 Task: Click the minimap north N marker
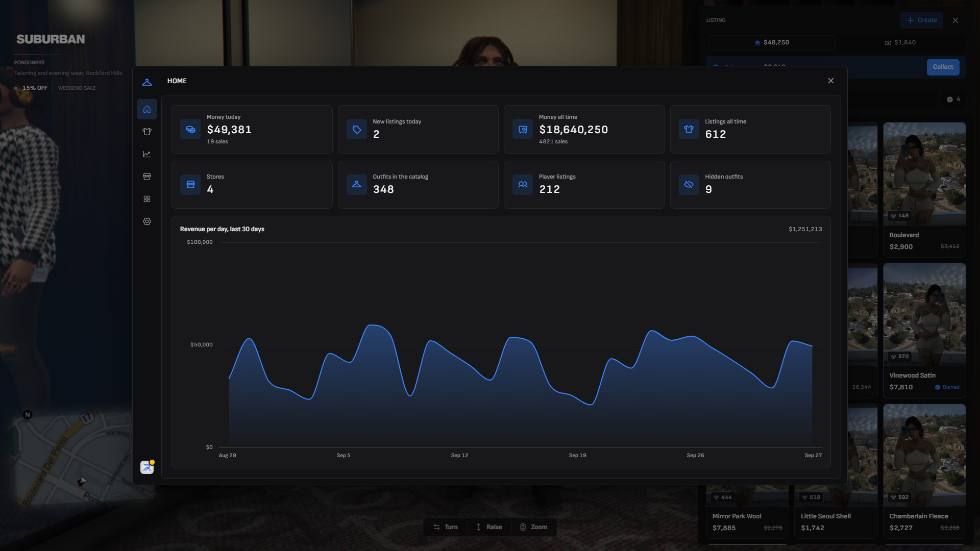click(x=28, y=415)
